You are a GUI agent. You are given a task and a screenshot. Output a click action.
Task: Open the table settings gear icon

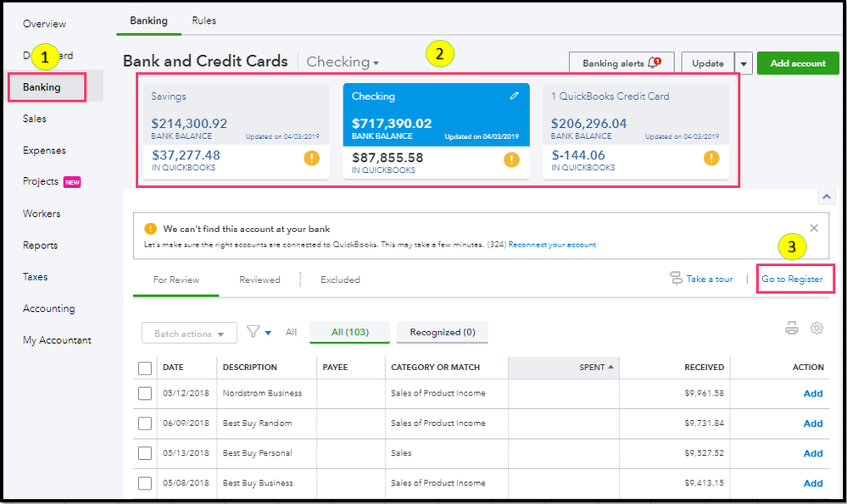pyautogui.click(x=816, y=329)
